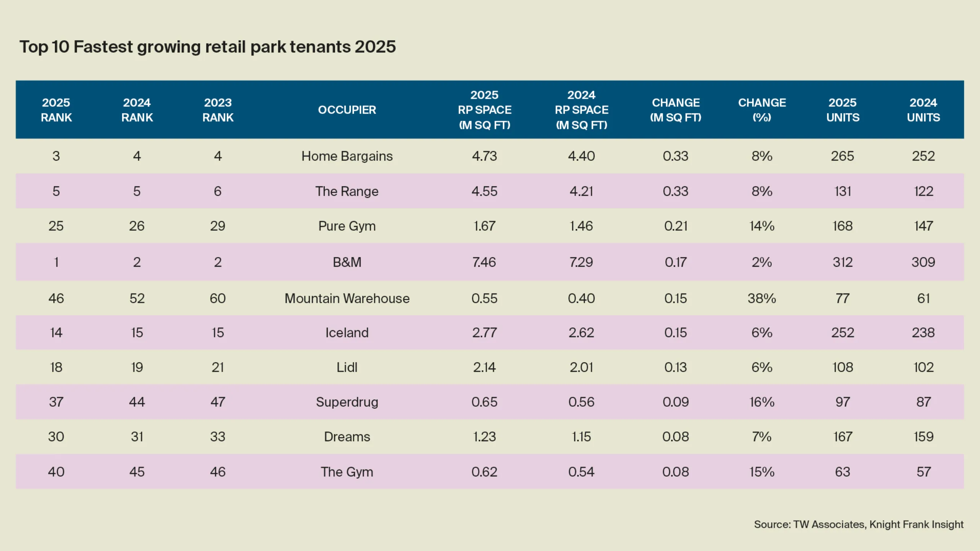
Task: Click the 'CHANGE (M SQ FT)' header
Action: coord(676,110)
